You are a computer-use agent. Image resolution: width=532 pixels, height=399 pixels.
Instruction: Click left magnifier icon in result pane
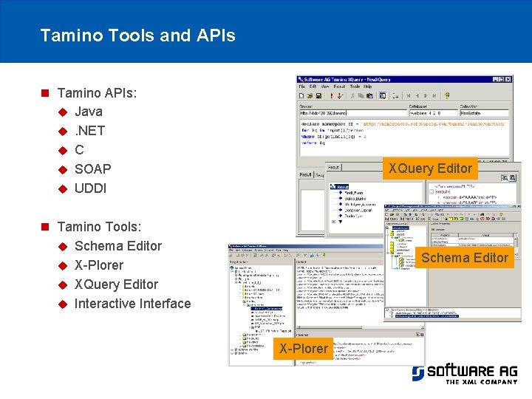point(505,178)
